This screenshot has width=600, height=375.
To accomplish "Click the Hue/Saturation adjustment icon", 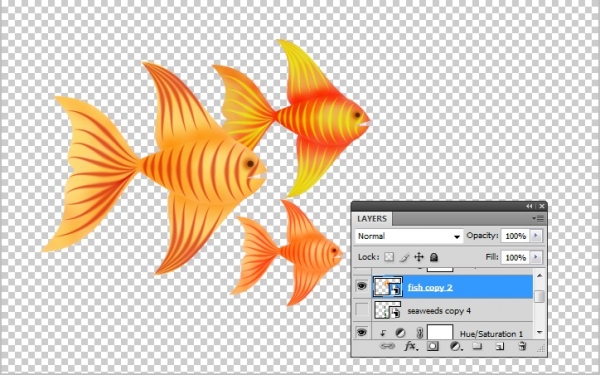I will [x=400, y=333].
